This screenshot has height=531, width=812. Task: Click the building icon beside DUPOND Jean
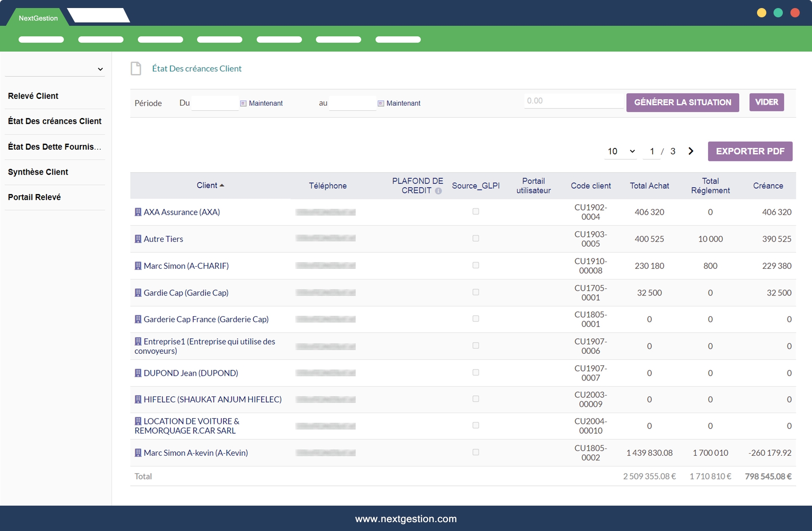[x=138, y=373]
